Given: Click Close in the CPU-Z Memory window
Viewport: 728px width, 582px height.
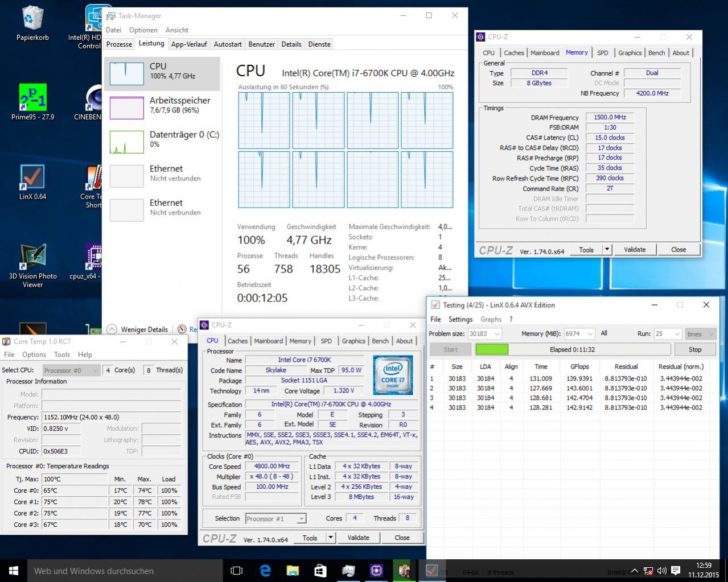Looking at the screenshot, I should click(678, 250).
